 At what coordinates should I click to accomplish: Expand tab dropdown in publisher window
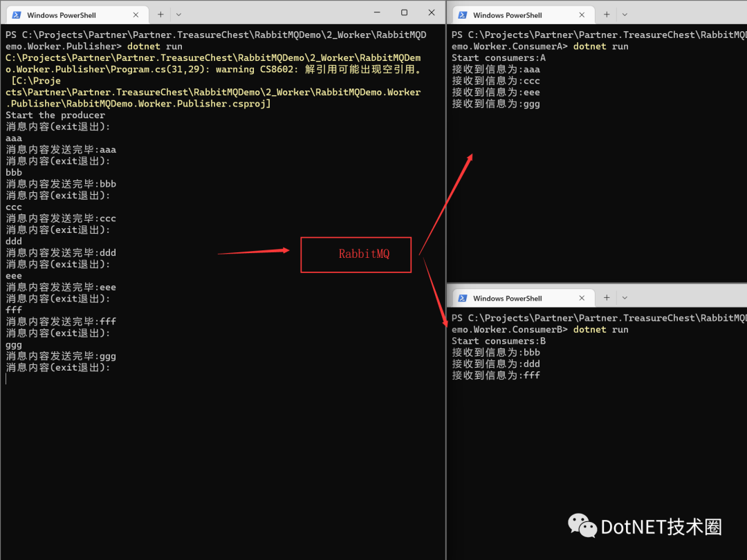coord(178,15)
